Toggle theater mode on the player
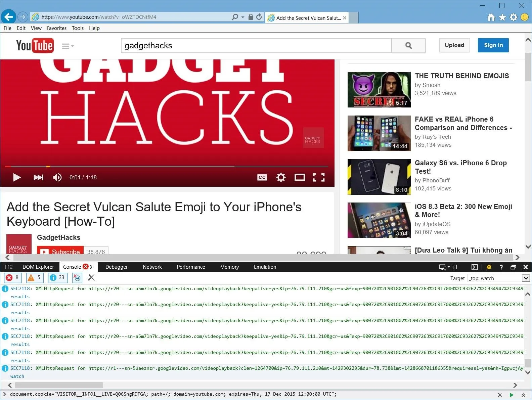532x400 pixels. click(300, 177)
